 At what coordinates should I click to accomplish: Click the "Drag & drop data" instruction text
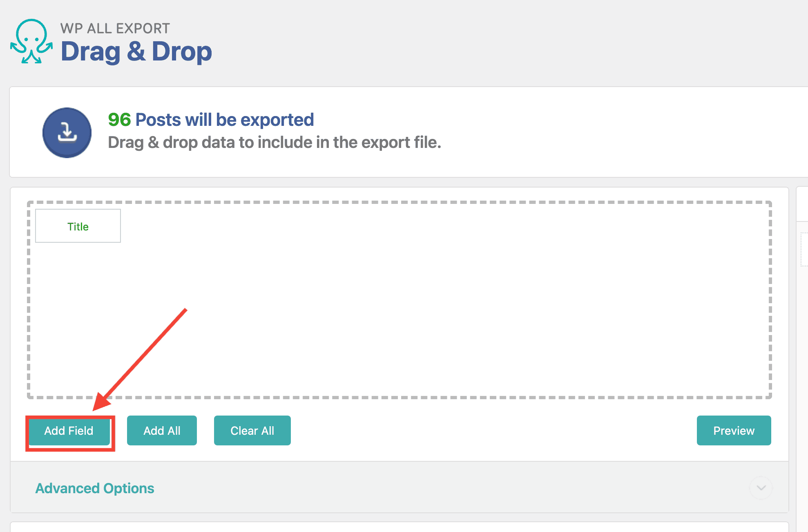[x=274, y=143]
